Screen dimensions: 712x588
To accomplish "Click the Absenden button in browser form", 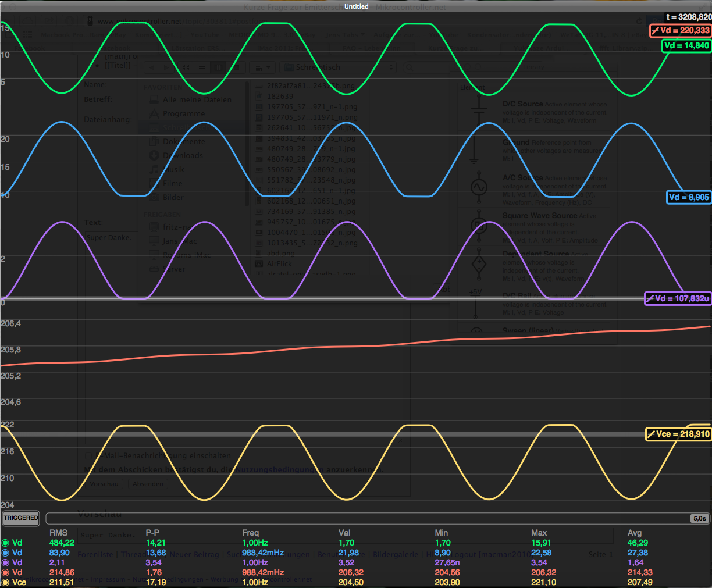I will click(148, 484).
